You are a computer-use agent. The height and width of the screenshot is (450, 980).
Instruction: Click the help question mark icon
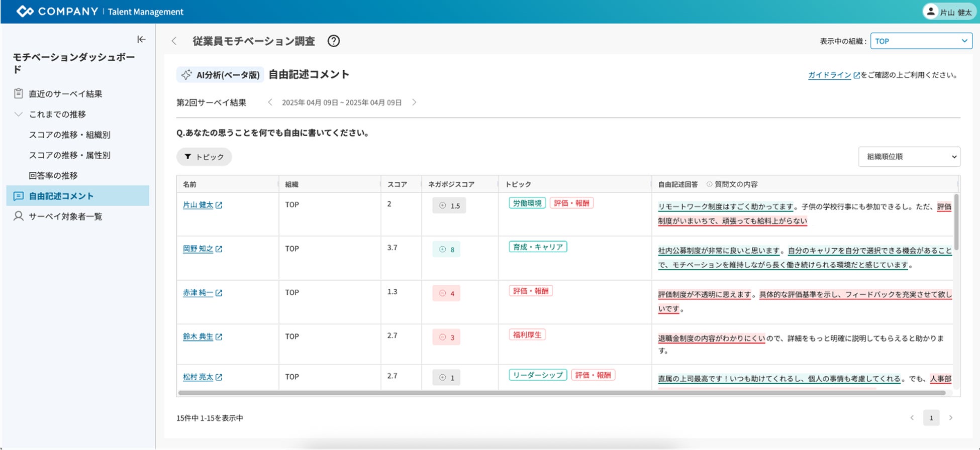point(334,41)
